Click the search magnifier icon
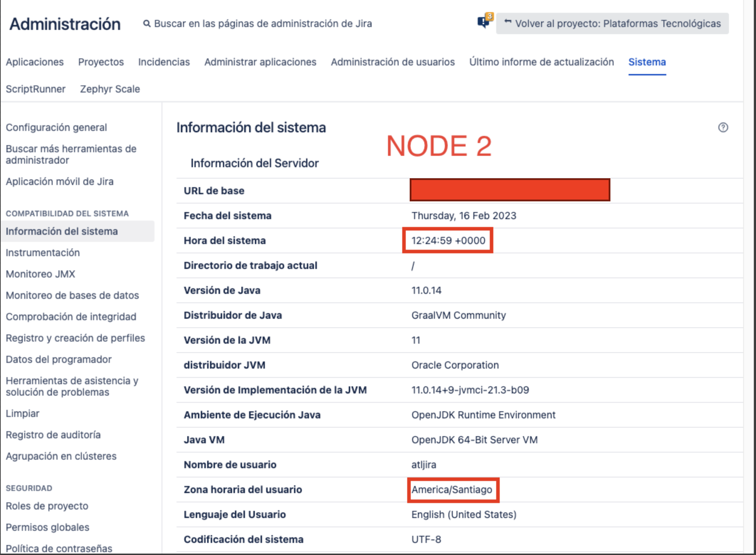This screenshot has width=756, height=555. (x=147, y=23)
